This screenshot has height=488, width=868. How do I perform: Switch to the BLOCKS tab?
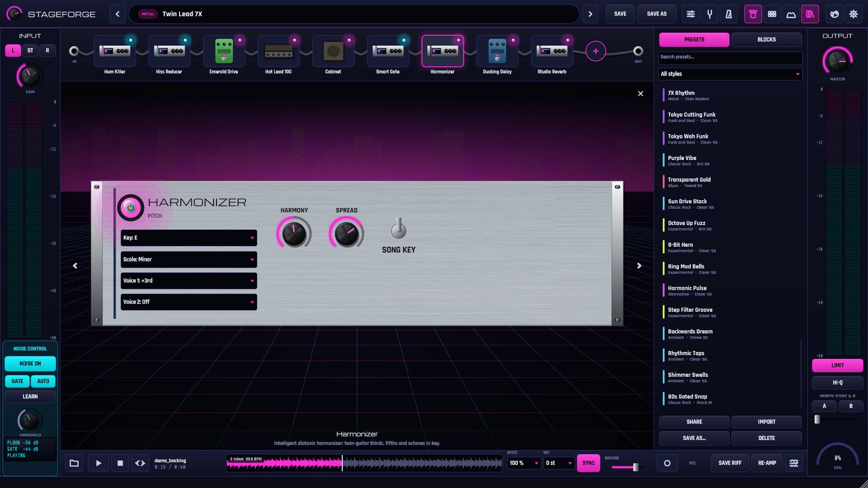[767, 40]
